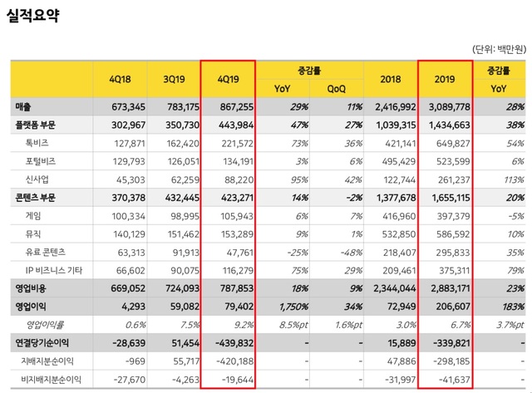
Task: Click the 4Q18 column header
Action: pyautogui.click(x=120, y=80)
